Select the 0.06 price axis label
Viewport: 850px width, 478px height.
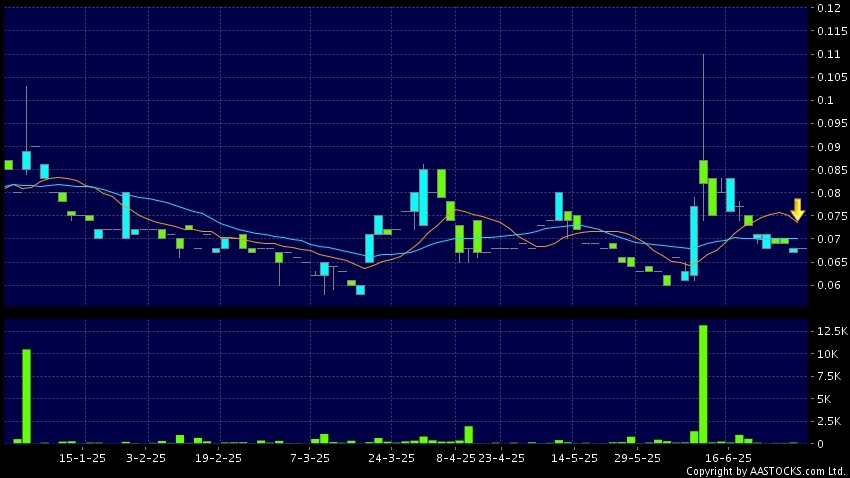[x=829, y=285]
